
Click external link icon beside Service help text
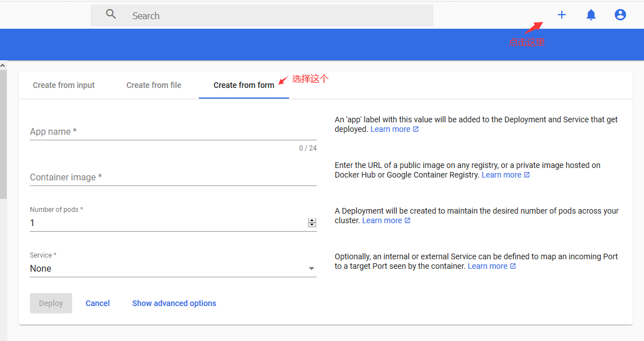[513, 266]
